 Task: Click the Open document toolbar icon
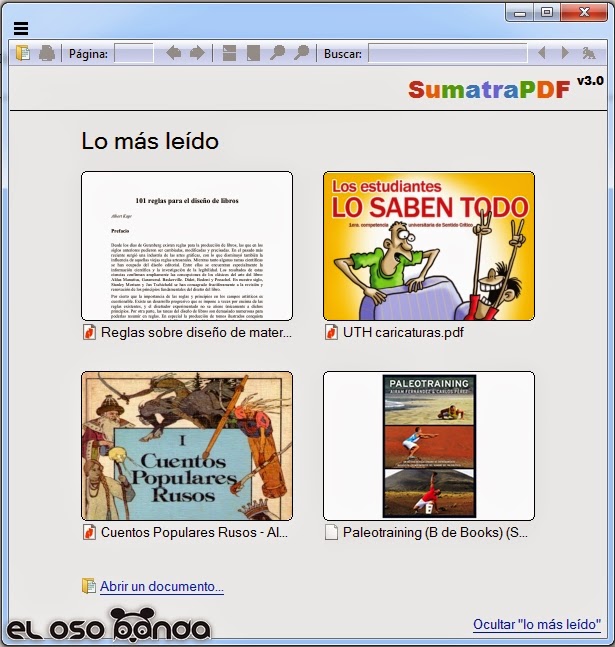[23, 53]
